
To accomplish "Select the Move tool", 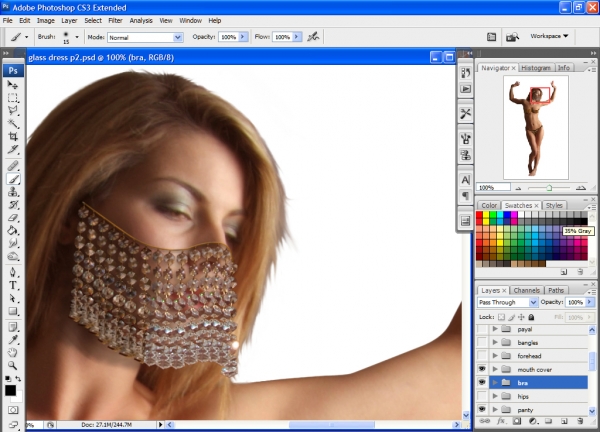I will [x=13, y=85].
